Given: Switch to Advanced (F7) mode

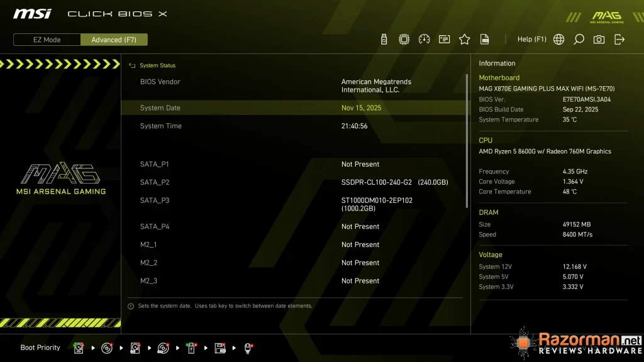Looking at the screenshot, I should 114,40.
